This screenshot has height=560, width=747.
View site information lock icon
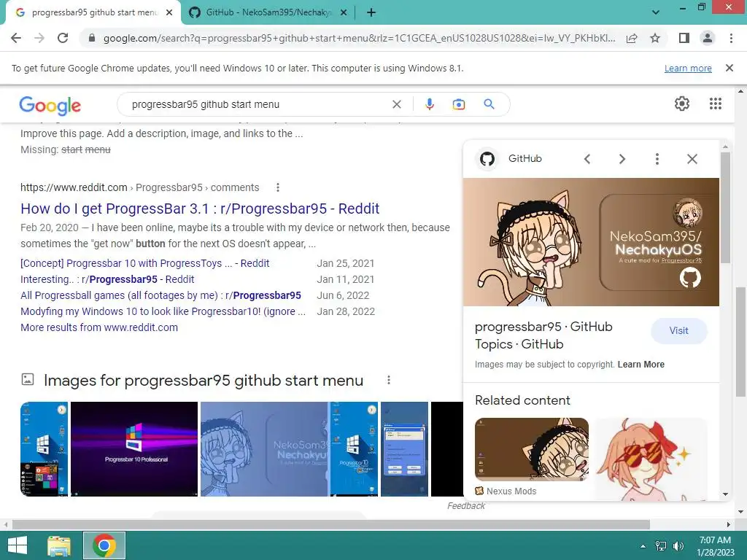(91, 38)
